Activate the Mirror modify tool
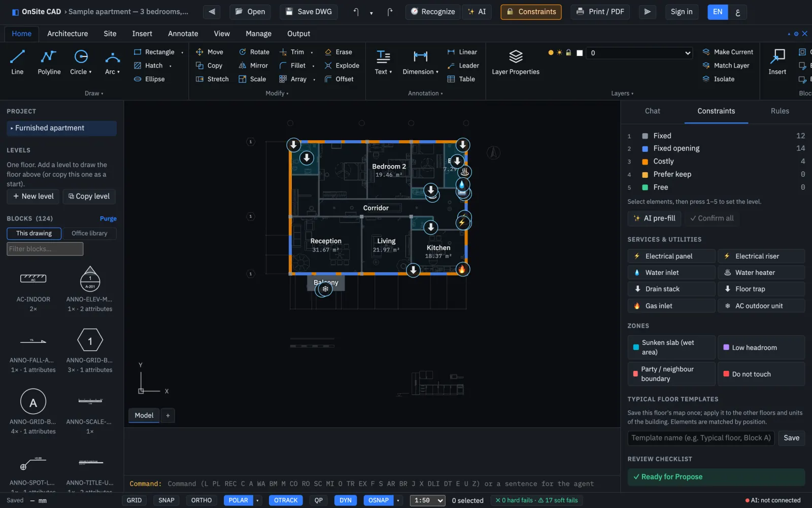This screenshot has height=508, width=812. click(x=253, y=66)
